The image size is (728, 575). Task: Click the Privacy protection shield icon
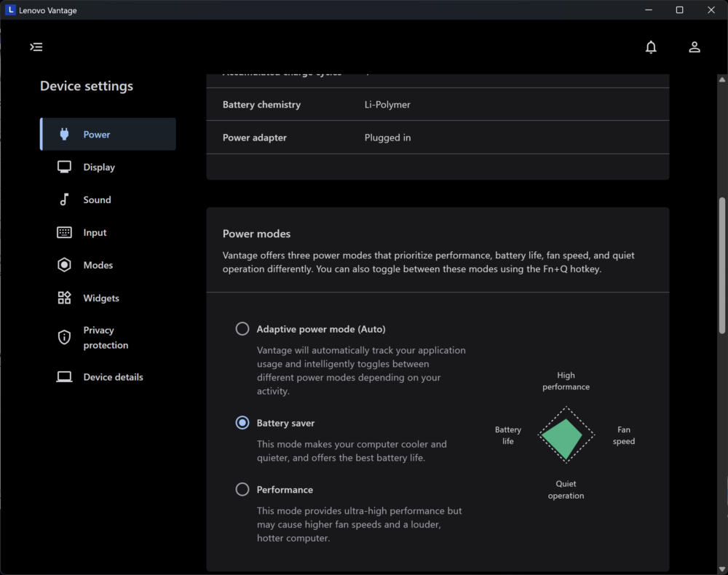65,338
